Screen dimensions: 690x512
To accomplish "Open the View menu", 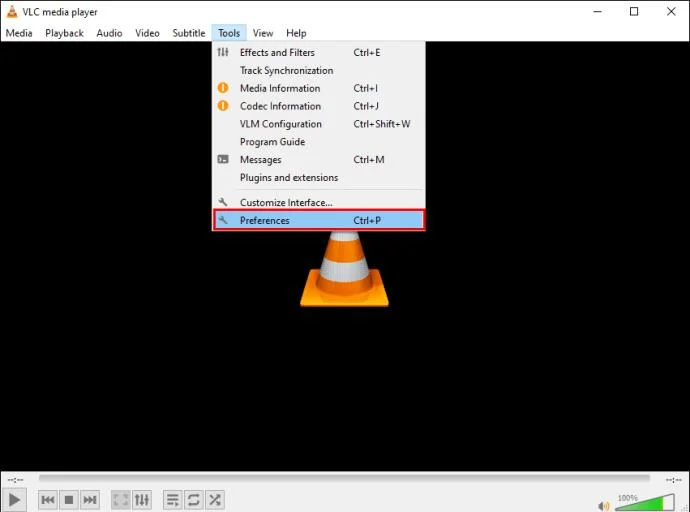I will pos(263,33).
